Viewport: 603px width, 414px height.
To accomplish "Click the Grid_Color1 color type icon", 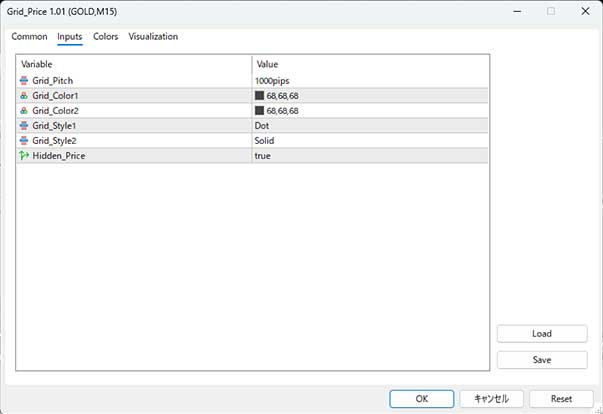I will (x=24, y=96).
